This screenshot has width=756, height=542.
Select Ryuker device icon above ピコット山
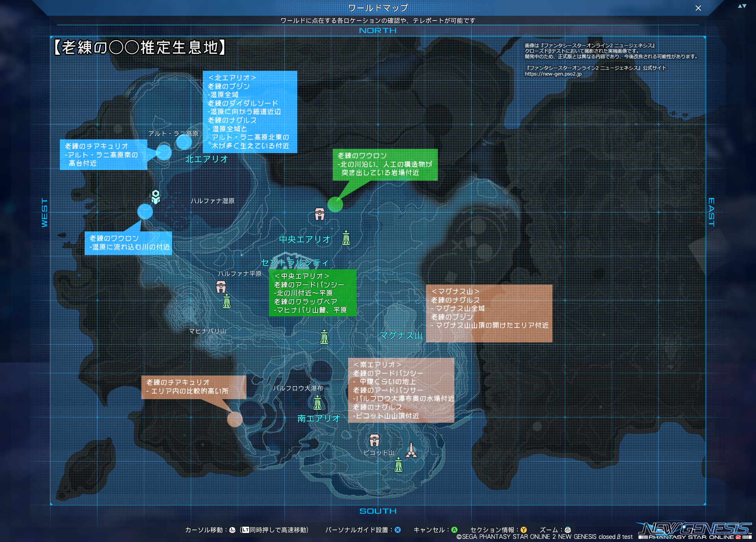pyautogui.click(x=374, y=440)
